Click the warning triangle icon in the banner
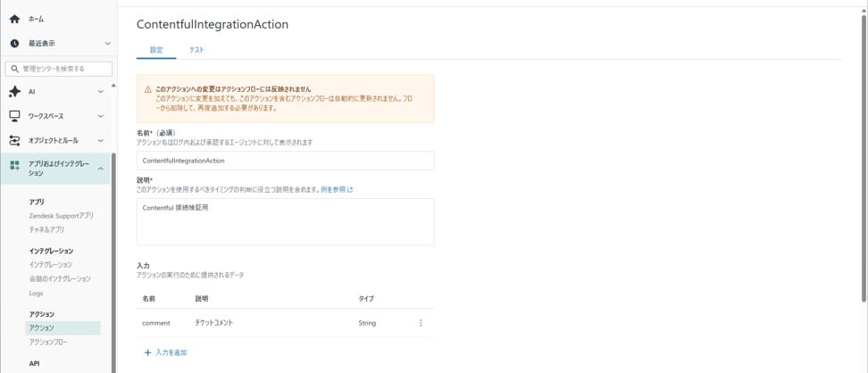The width and height of the screenshot is (868, 373). tap(148, 89)
